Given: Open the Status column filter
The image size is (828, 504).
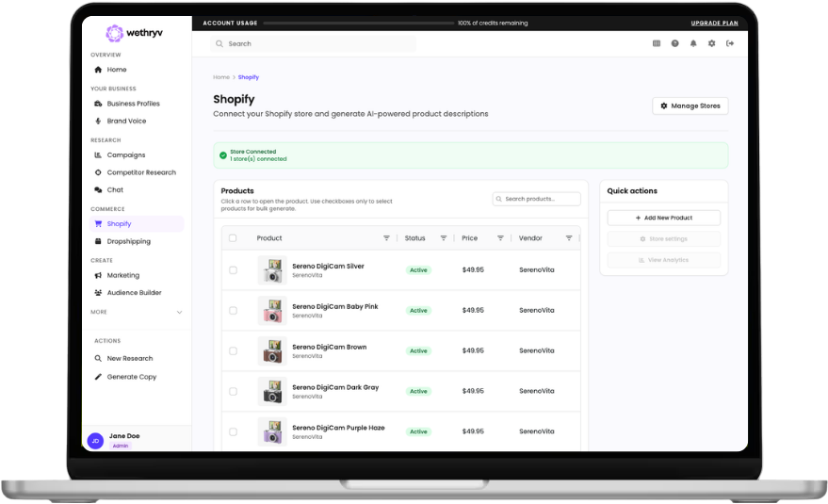Looking at the screenshot, I should click(x=444, y=238).
